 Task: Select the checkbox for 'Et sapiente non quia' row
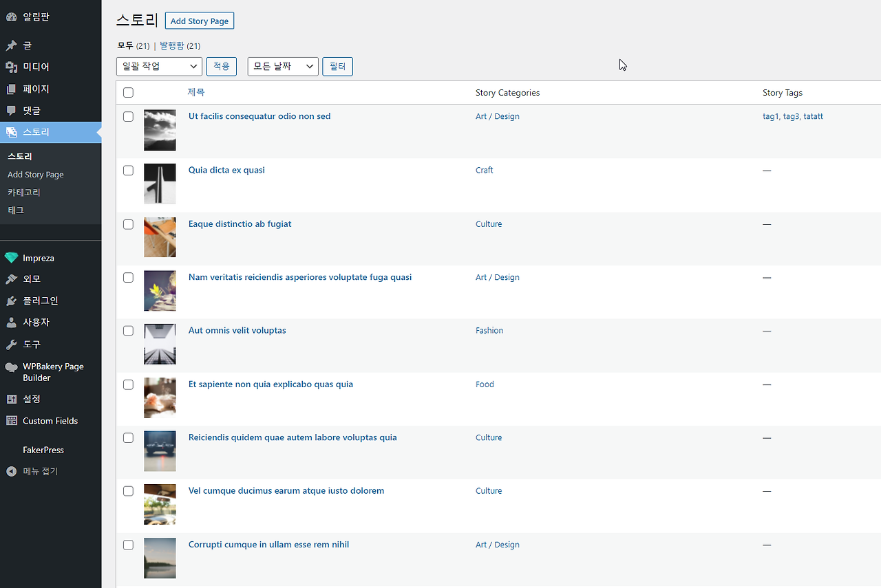tap(128, 384)
